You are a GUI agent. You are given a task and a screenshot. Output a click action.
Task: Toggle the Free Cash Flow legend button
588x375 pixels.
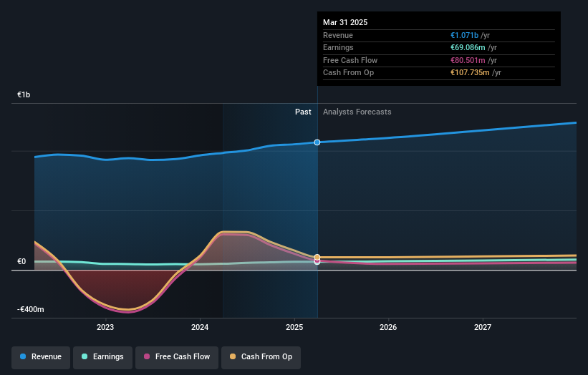coord(177,357)
